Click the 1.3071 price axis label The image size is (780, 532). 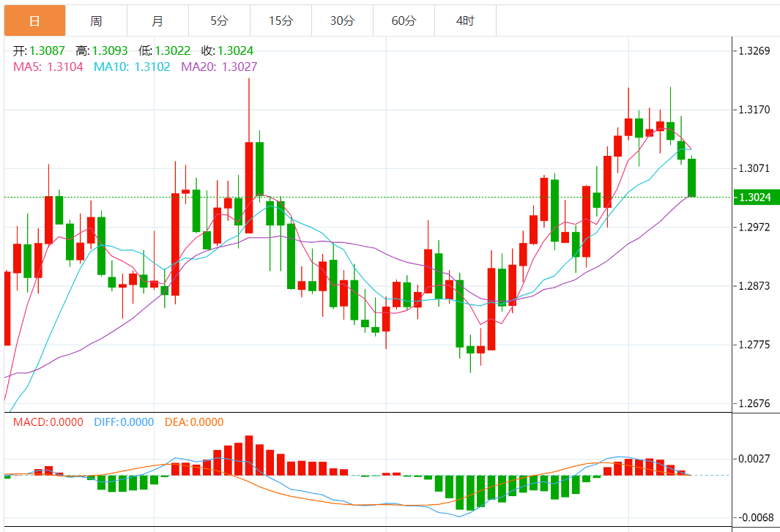coord(754,168)
